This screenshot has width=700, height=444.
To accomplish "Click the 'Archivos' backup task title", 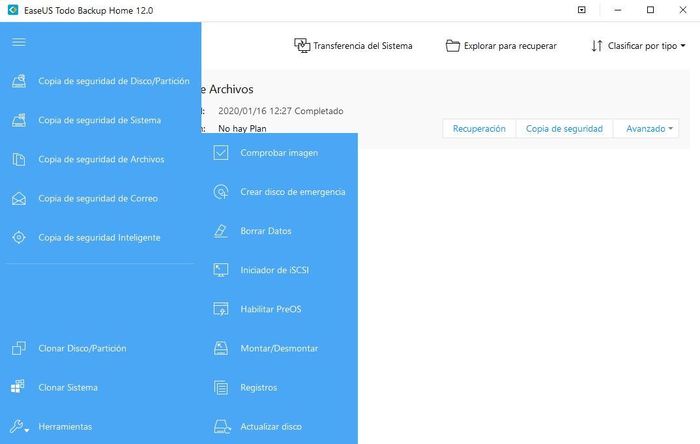I will [x=231, y=89].
